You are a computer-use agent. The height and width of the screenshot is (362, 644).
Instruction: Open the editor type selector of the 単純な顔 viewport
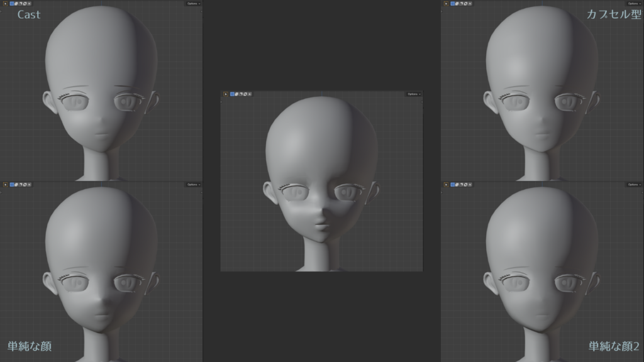6,184
